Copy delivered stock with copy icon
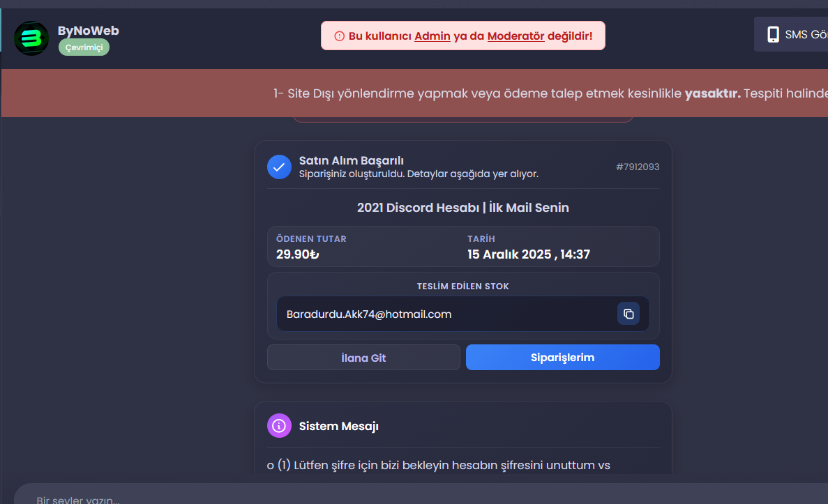 pos(628,314)
